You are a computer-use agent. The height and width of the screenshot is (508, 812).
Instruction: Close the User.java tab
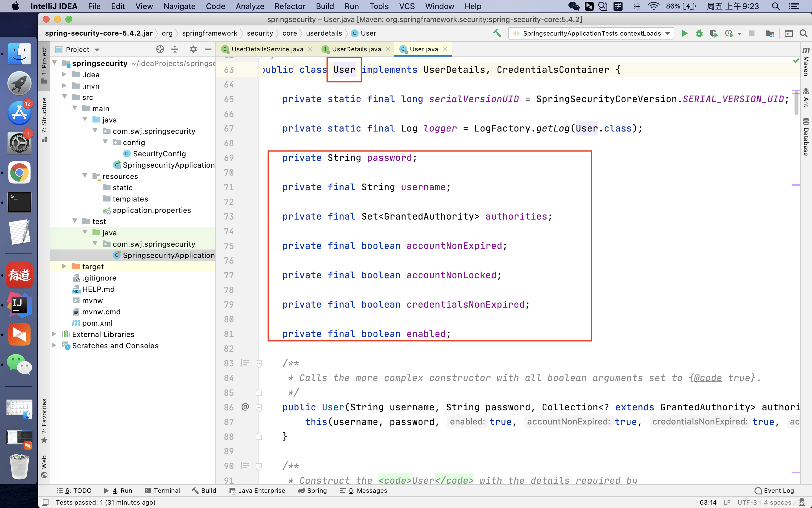[x=445, y=49]
